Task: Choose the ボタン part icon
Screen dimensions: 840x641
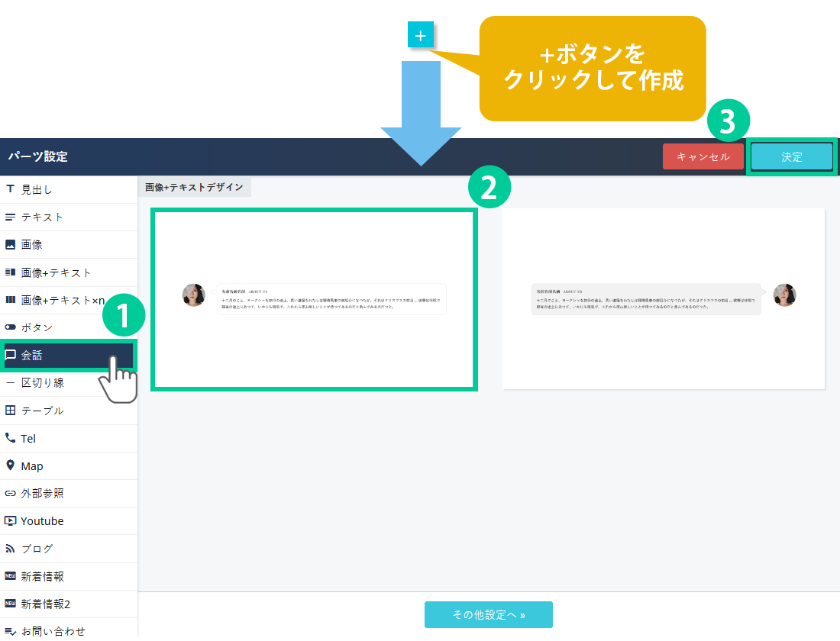Action: [11, 327]
